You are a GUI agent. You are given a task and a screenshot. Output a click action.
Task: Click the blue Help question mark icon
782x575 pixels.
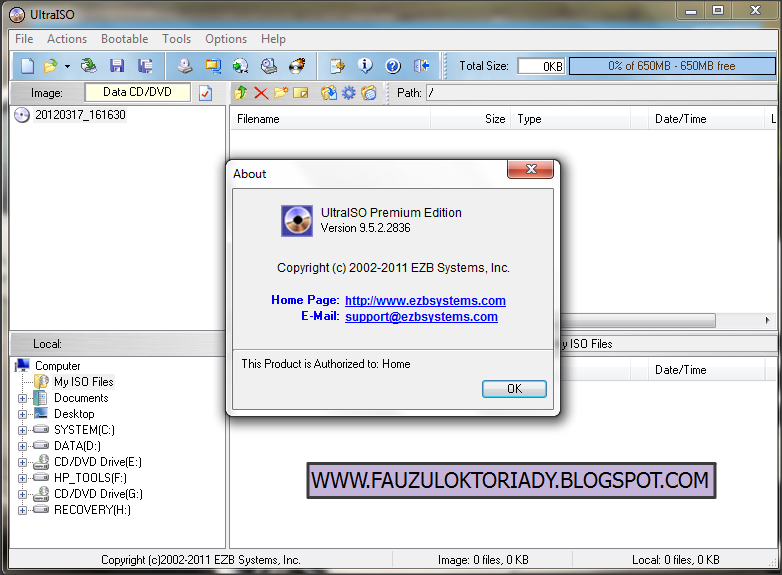(x=393, y=66)
